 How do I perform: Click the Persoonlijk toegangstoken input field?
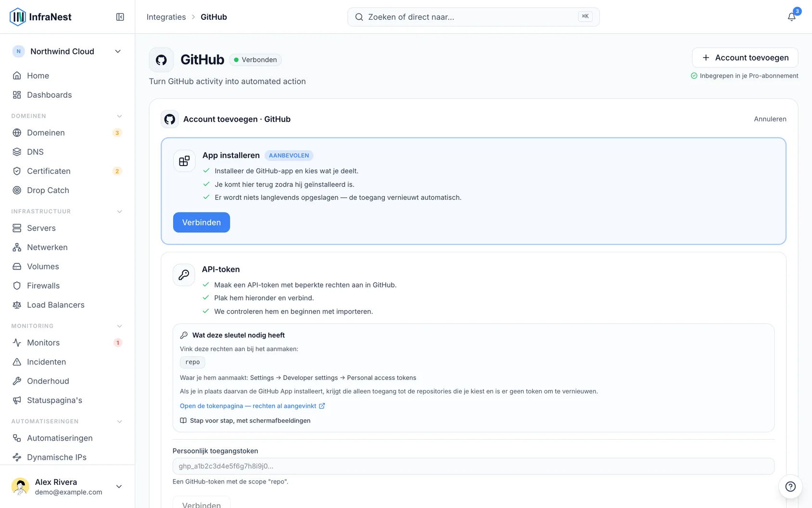point(473,466)
